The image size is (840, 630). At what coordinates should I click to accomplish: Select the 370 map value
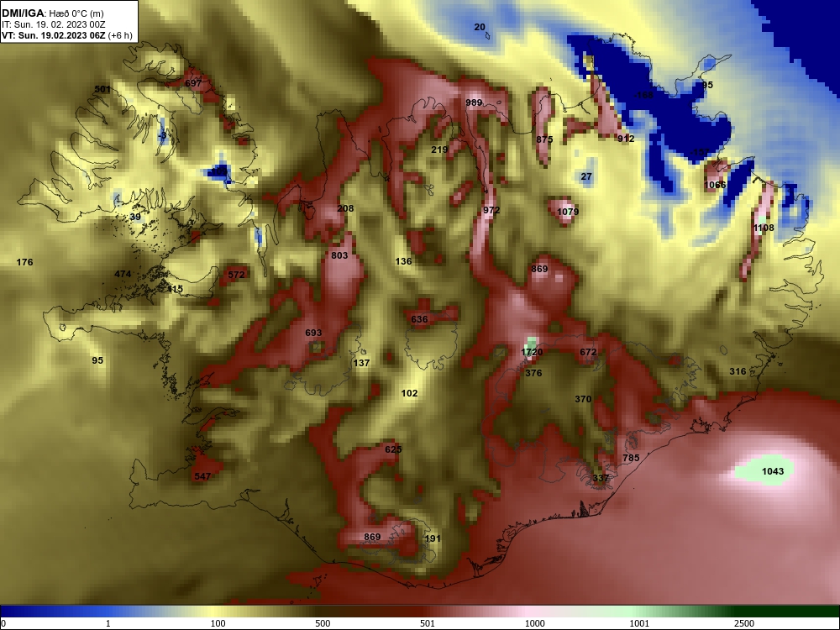pyautogui.click(x=583, y=398)
